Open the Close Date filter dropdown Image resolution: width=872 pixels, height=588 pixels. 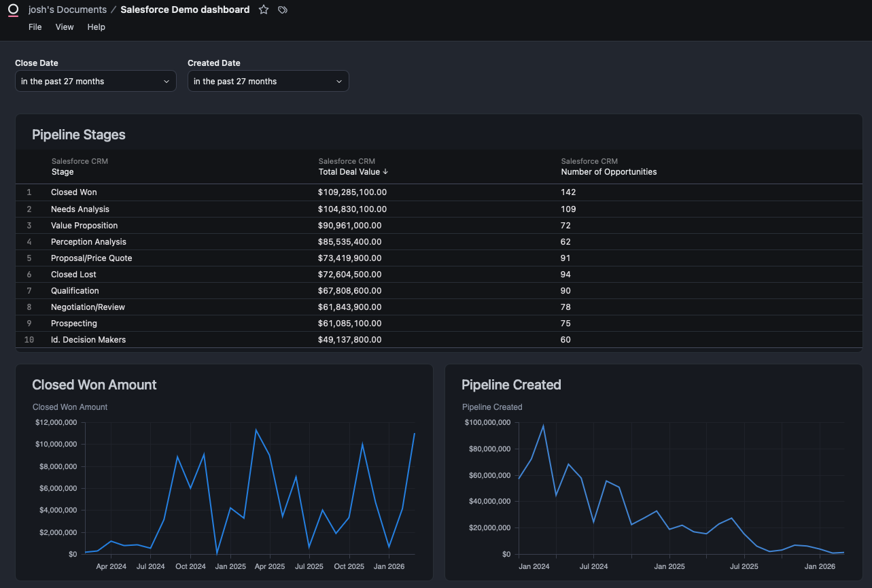coord(95,81)
